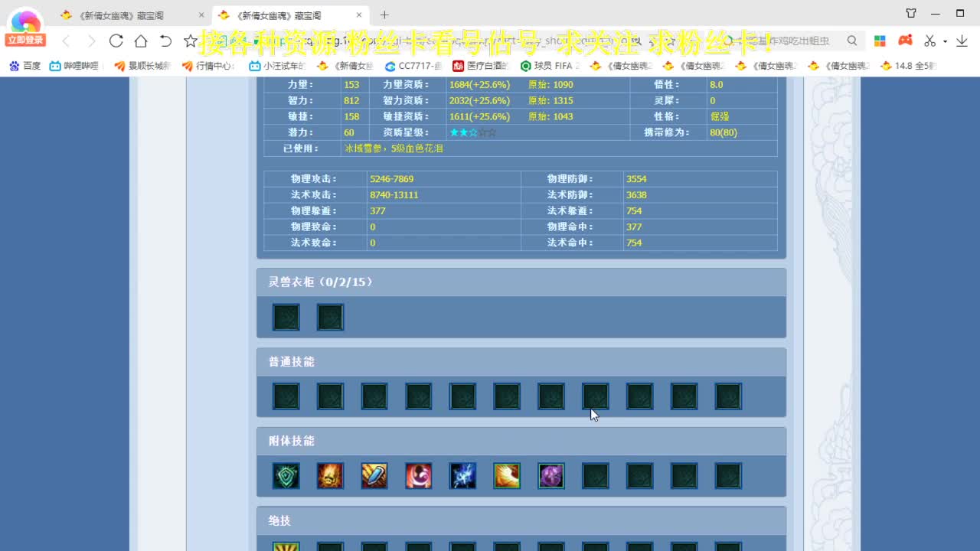Switch to the first 藏宝阁 tab

[132, 15]
